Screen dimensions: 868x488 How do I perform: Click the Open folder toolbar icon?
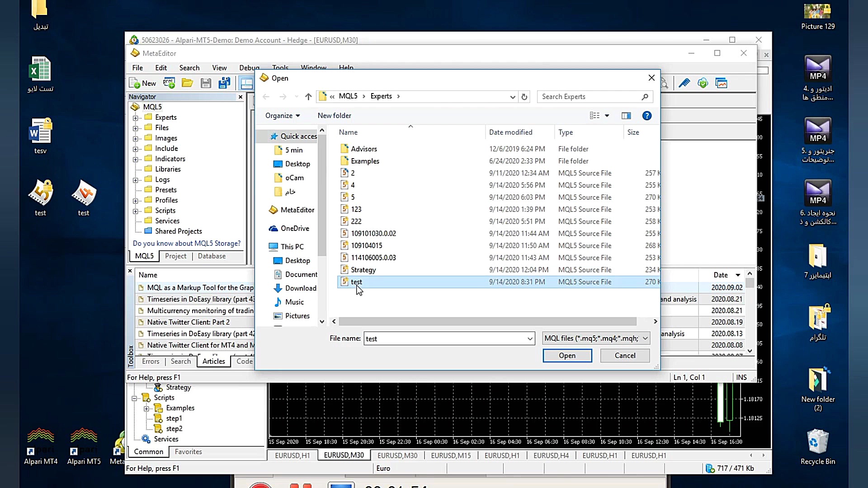point(187,83)
